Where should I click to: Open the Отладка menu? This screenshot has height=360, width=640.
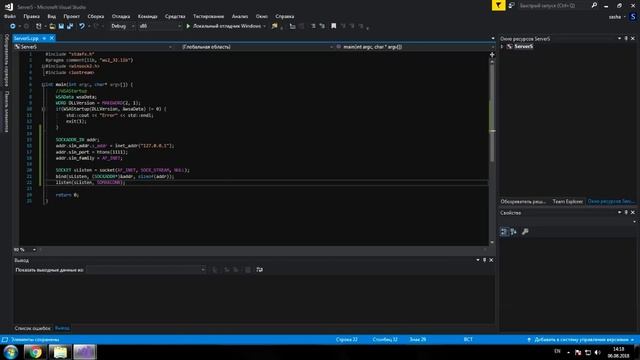(x=121, y=16)
